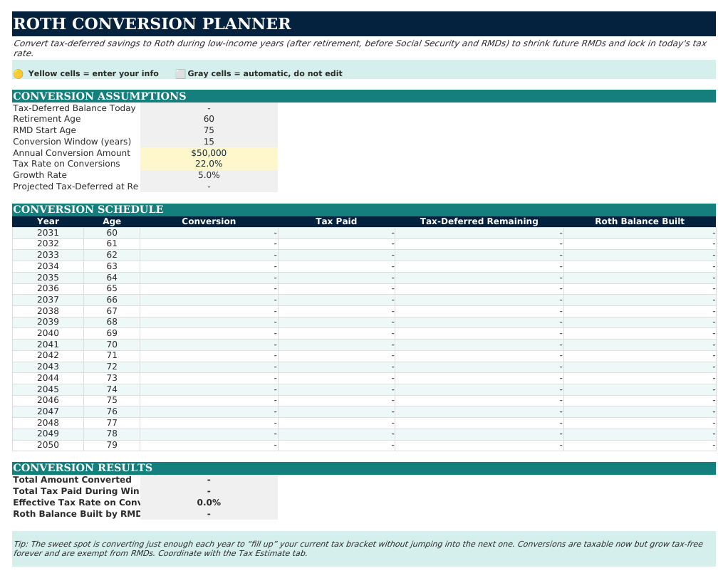Select the year 2031 cell
This screenshot has height=578, width=728.
pos(48,233)
